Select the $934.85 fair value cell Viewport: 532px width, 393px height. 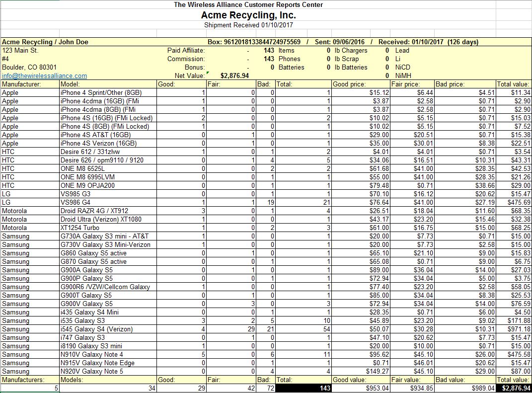(x=412, y=388)
